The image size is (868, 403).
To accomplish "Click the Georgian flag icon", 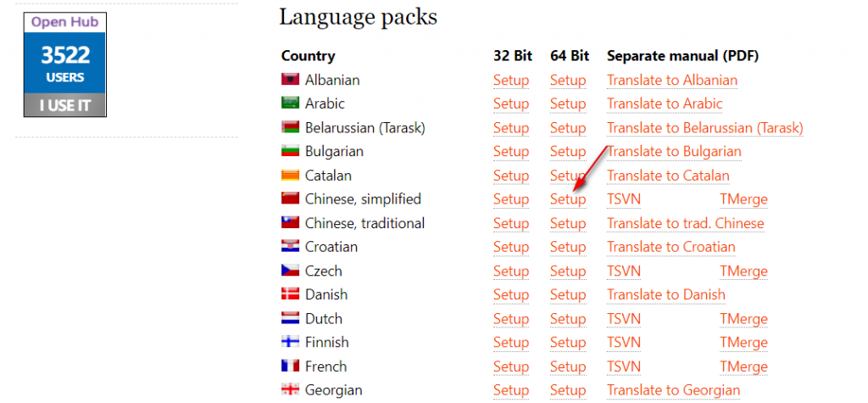I will 291,389.
